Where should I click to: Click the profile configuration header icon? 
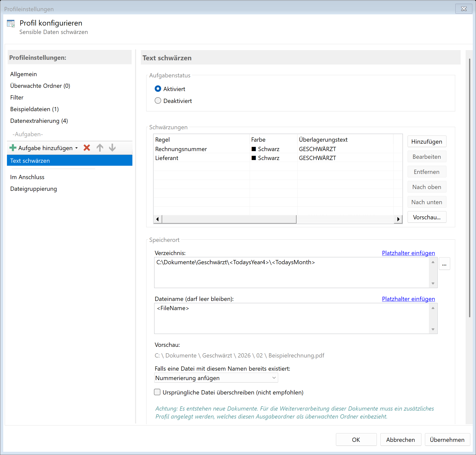point(11,24)
